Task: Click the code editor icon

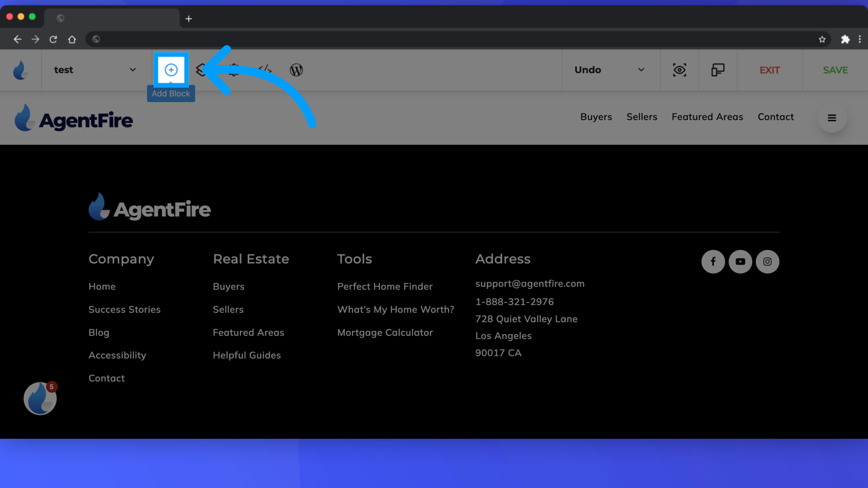Action: pyautogui.click(x=265, y=70)
